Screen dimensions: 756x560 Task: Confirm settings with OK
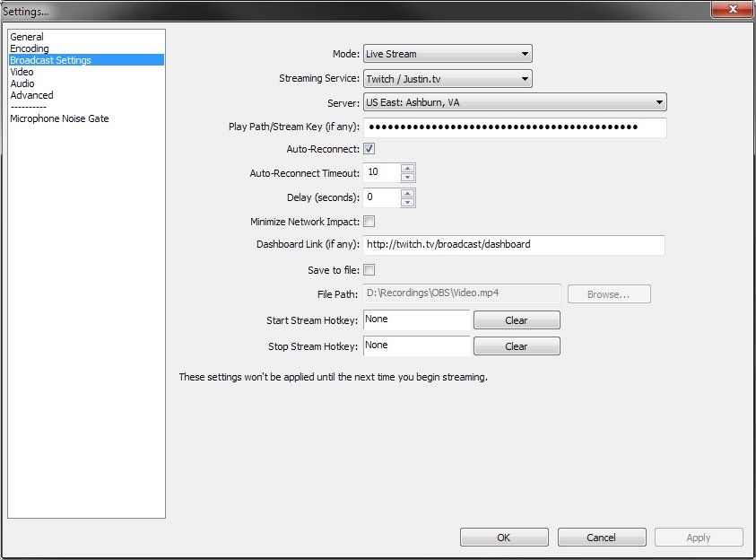[503, 537]
